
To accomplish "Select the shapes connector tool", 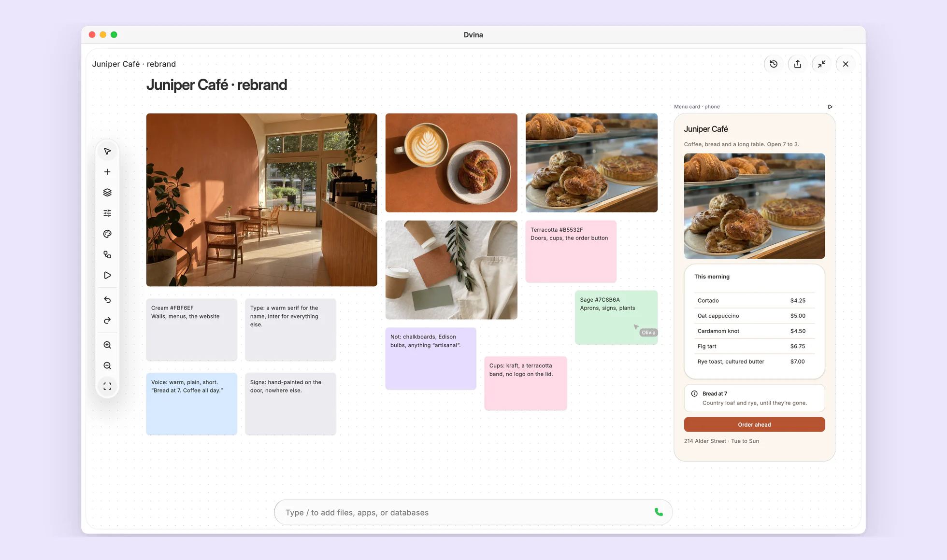I will coord(107,254).
